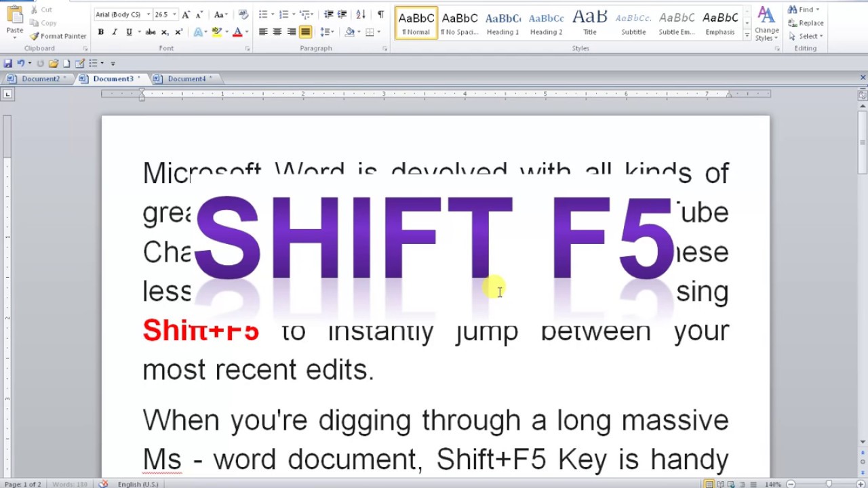Expand the Styles gallery More arrow
This screenshot has height=488, width=868.
point(747,35)
